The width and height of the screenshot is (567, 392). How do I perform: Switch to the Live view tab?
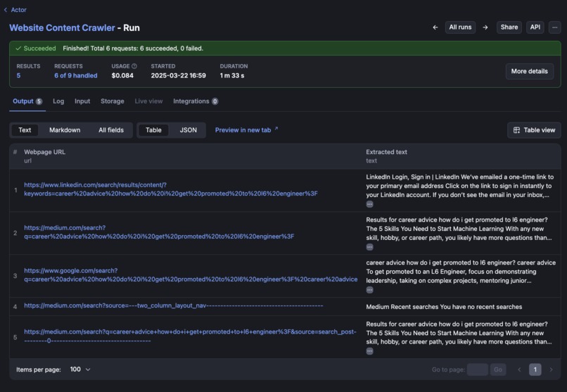pos(148,101)
